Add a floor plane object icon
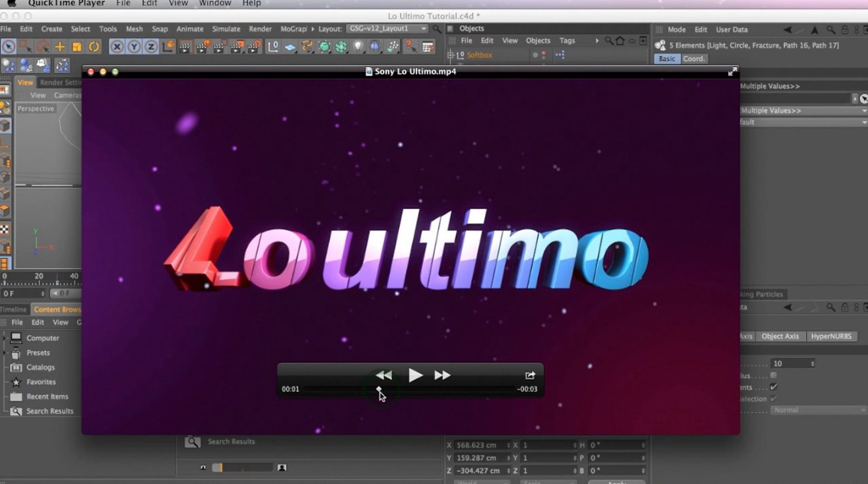The image size is (868, 484). pyautogui.click(x=290, y=47)
